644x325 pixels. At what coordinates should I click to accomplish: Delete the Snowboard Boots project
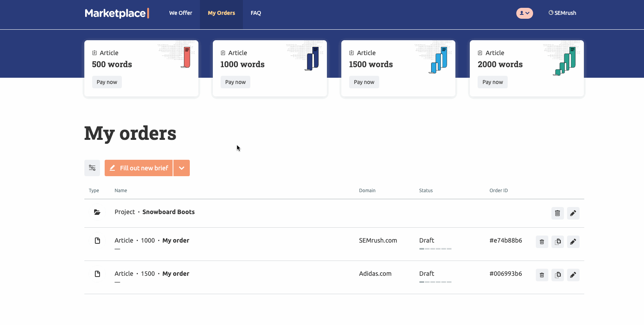click(x=557, y=213)
